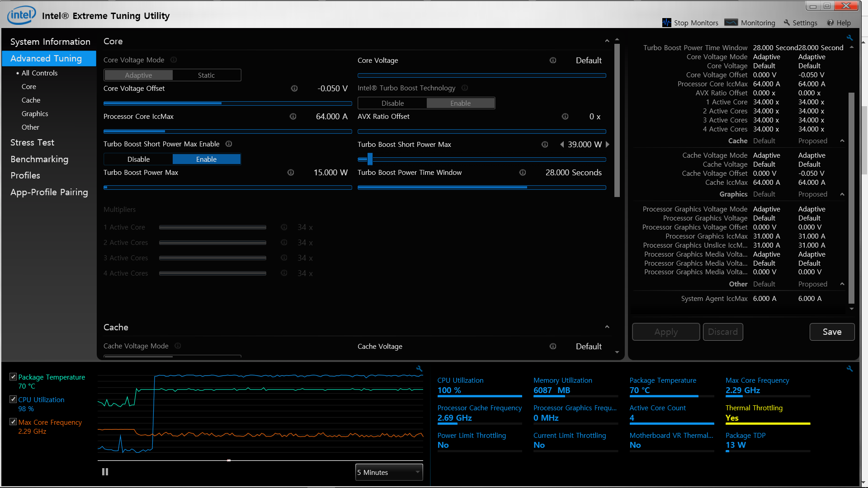Disable Intel Turbo Boost Technology
Image resolution: width=868 pixels, height=488 pixels.
point(392,103)
